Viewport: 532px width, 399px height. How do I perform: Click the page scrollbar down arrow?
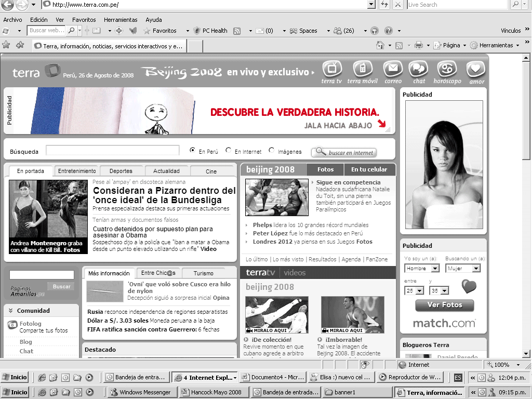coord(526,353)
